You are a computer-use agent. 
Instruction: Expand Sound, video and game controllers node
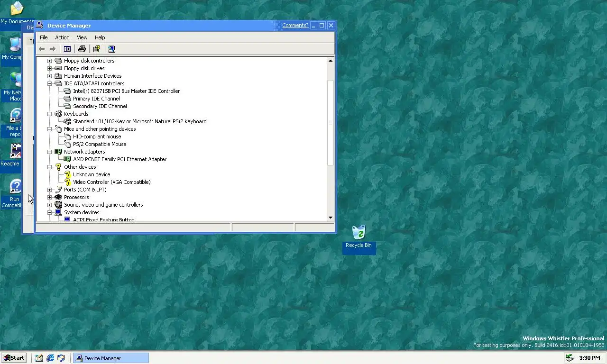[49, 205]
